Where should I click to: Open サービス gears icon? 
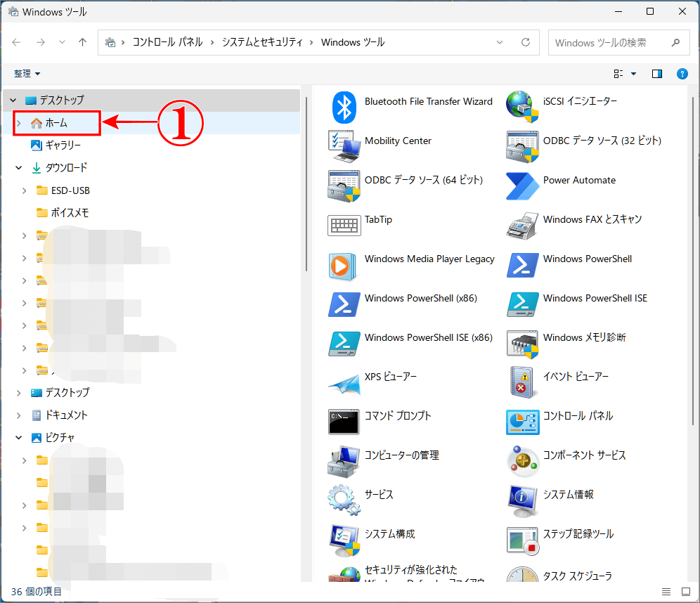[344, 500]
